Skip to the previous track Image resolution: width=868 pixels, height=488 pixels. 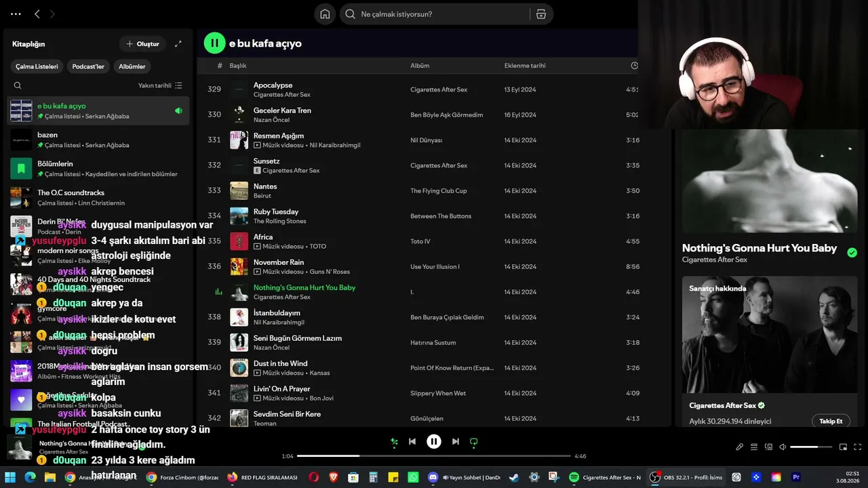[x=412, y=441]
